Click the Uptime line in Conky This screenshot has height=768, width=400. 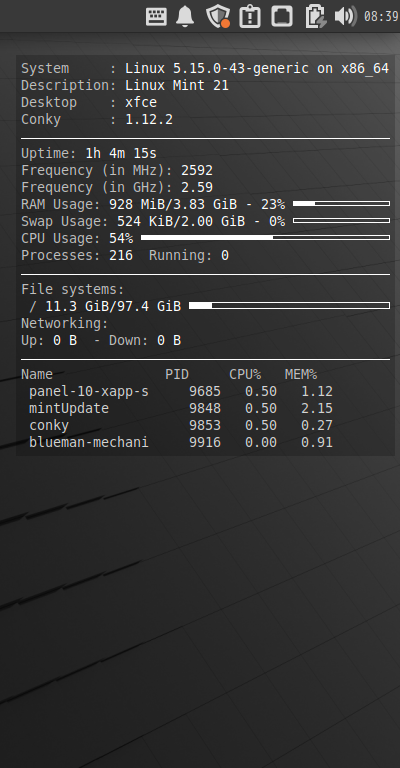89,153
